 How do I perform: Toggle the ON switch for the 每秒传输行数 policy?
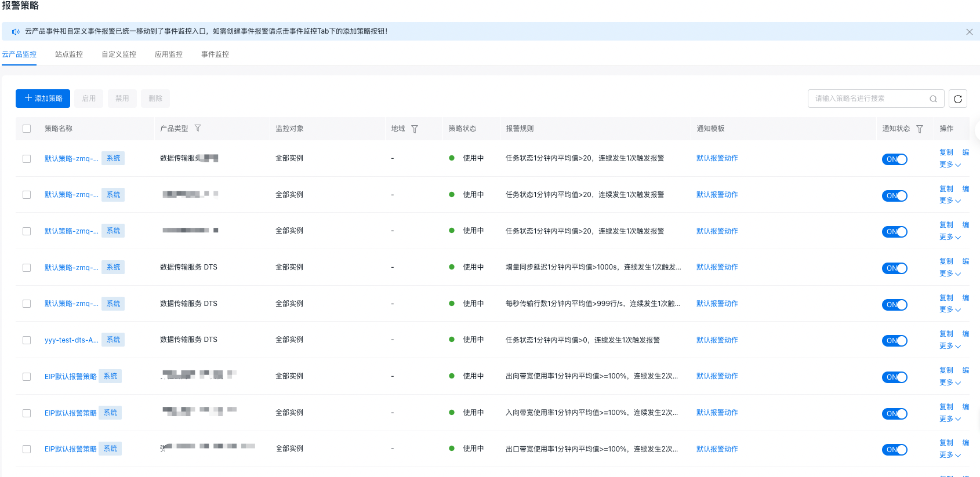pyautogui.click(x=895, y=305)
